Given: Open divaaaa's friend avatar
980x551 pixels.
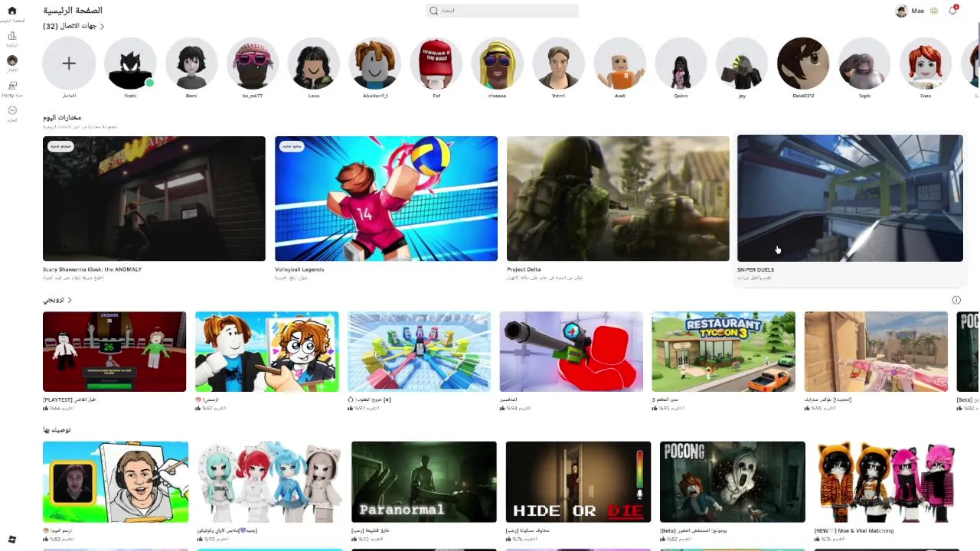Looking at the screenshot, I should click(498, 64).
